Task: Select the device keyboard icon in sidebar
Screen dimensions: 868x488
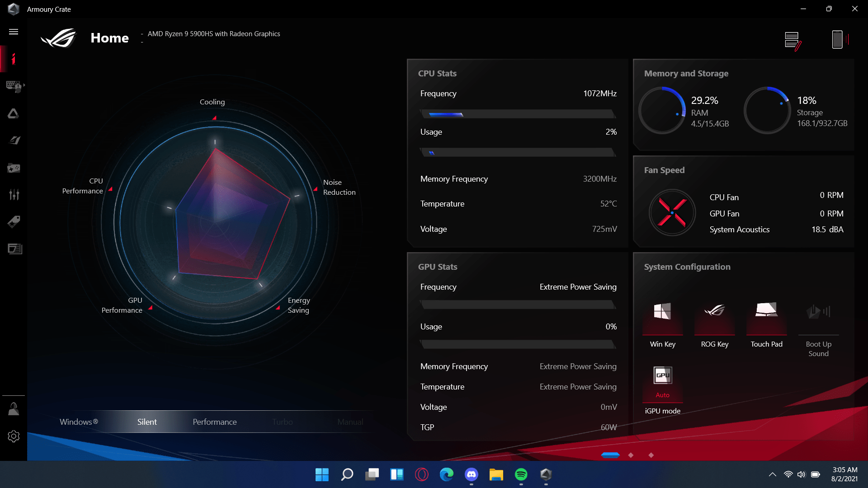Action: click(x=13, y=86)
